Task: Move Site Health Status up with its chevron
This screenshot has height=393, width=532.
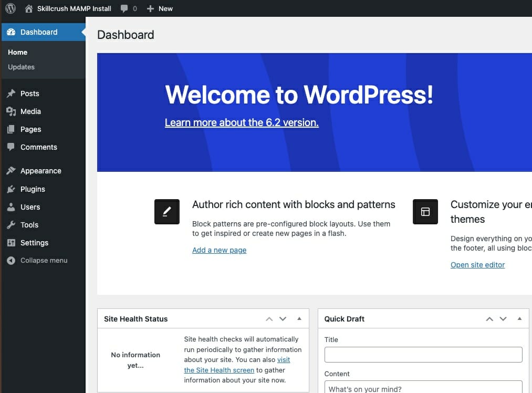Action: pos(269,318)
